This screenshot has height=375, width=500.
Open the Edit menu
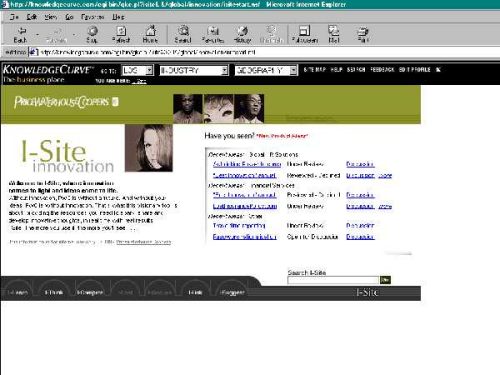coord(32,17)
